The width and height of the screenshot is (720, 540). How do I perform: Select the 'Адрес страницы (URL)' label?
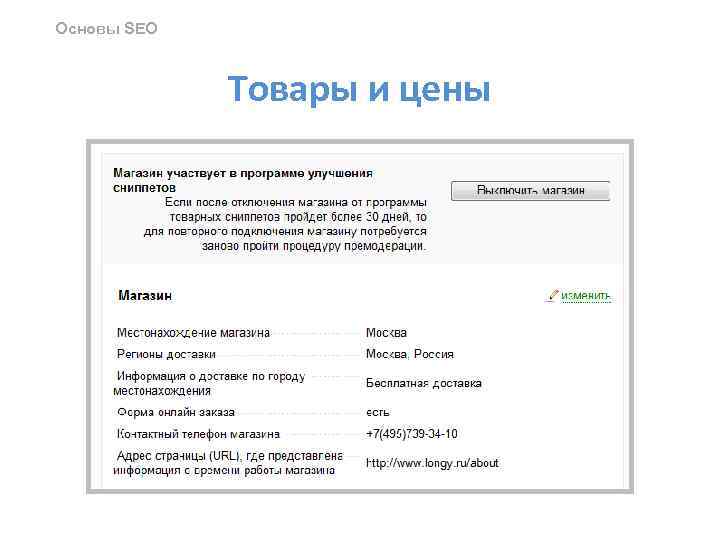(x=228, y=463)
